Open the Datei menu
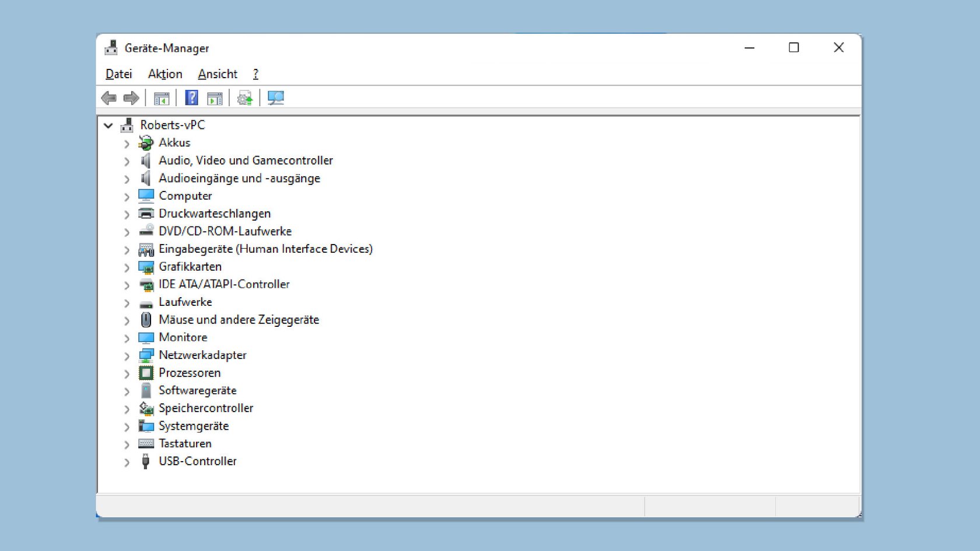This screenshot has width=980, height=551. tap(119, 74)
